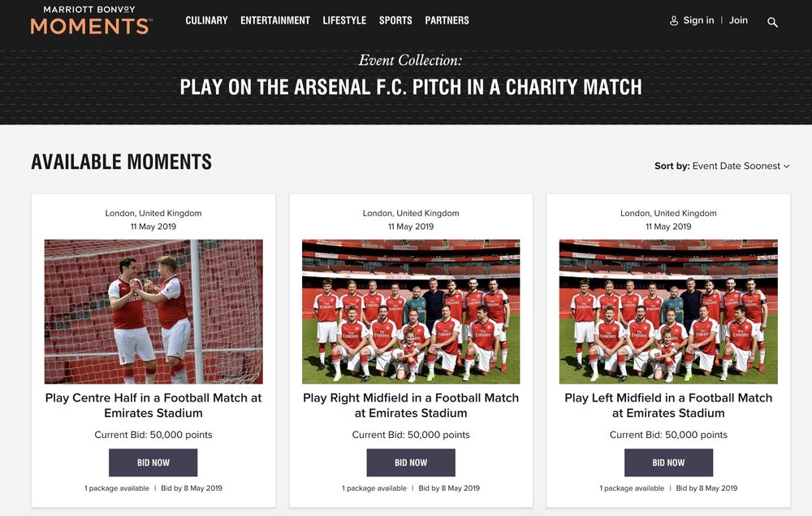The width and height of the screenshot is (812, 516).
Task: Click the Sign in link
Action: [x=698, y=20]
